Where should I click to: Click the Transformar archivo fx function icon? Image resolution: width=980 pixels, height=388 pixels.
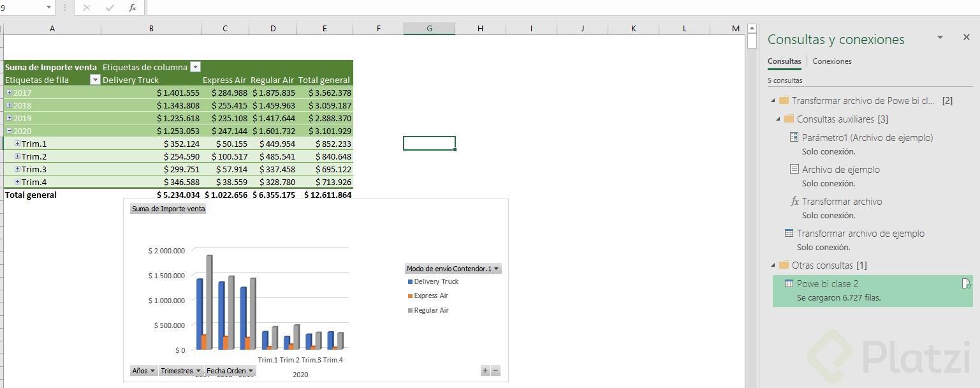pos(794,202)
